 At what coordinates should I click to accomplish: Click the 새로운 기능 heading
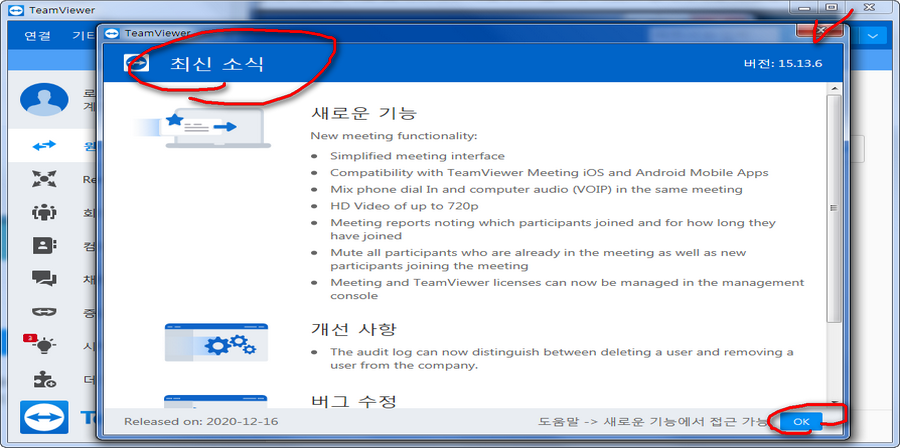363,113
